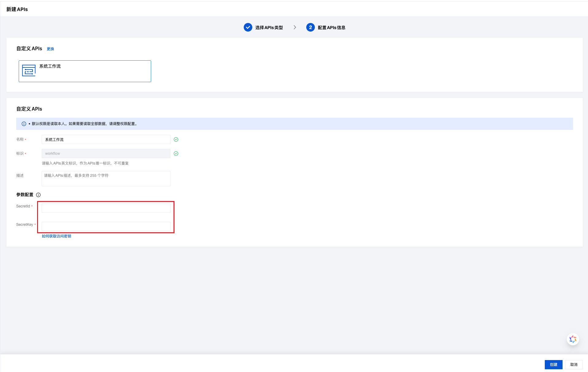This screenshot has height=372, width=588.
Task: Click the green checkmark next to 名称 field
Action: coord(176,139)
